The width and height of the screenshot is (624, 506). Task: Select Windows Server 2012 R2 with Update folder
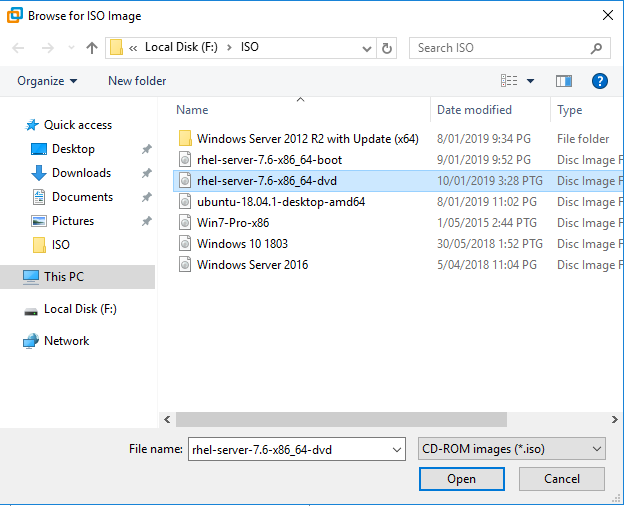click(308, 139)
